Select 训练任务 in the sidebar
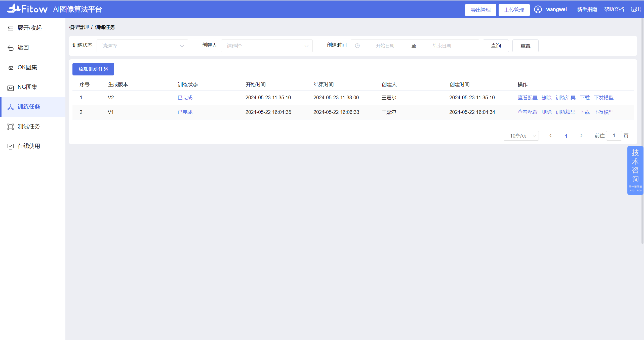 tap(33, 107)
